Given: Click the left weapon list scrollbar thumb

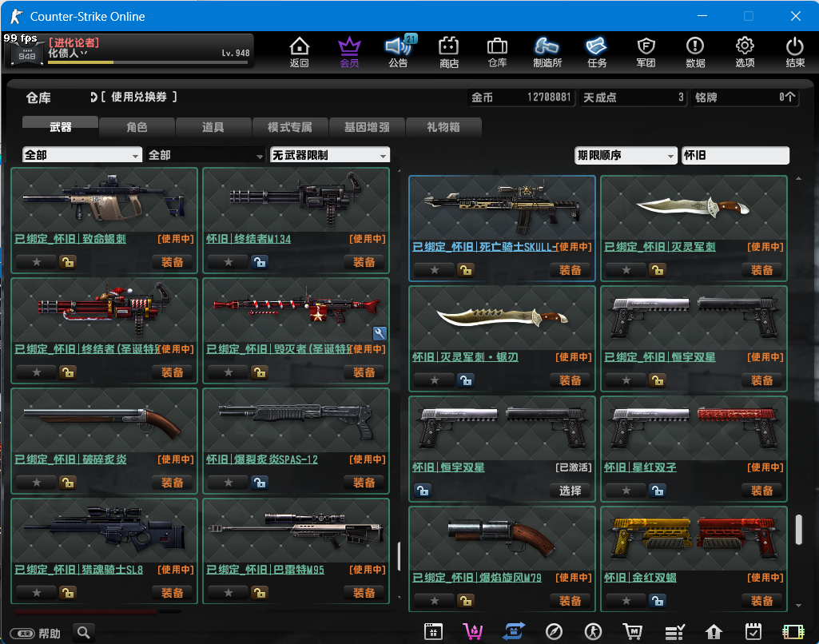Looking at the screenshot, I should [x=400, y=556].
